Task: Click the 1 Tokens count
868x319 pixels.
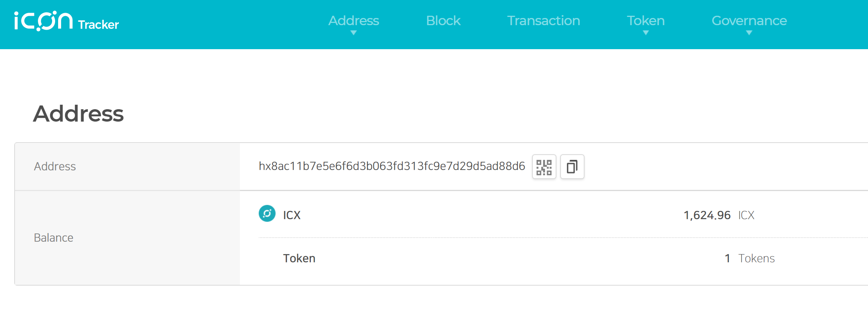Action: (x=750, y=258)
